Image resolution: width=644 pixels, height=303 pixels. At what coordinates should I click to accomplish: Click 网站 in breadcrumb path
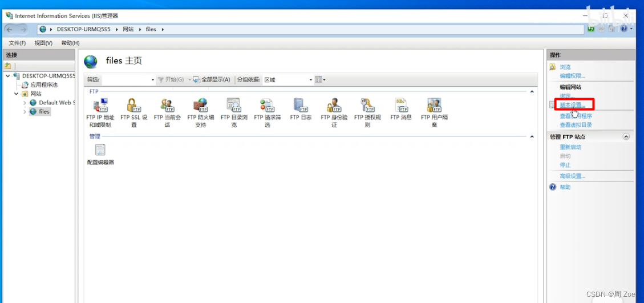128,30
